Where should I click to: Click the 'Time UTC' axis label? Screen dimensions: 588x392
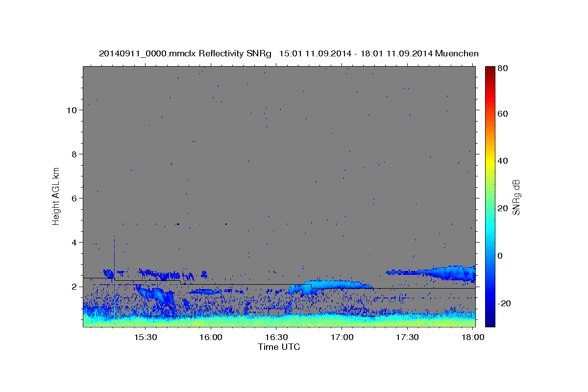(279, 347)
